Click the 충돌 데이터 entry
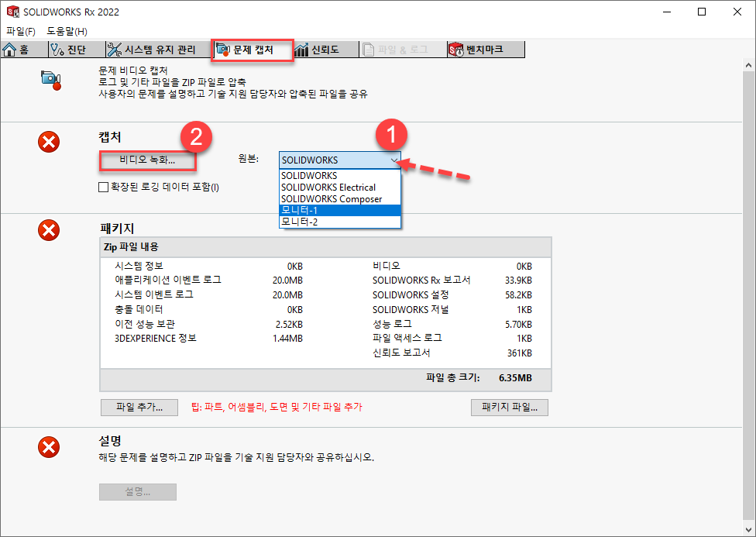The width and height of the screenshot is (756, 537). click(x=139, y=309)
